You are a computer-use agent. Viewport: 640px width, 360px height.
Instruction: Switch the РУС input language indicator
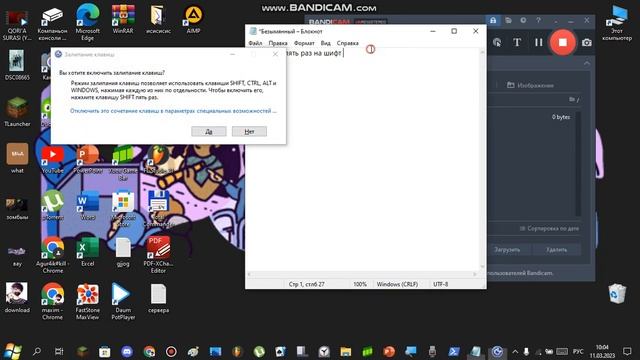578,351
